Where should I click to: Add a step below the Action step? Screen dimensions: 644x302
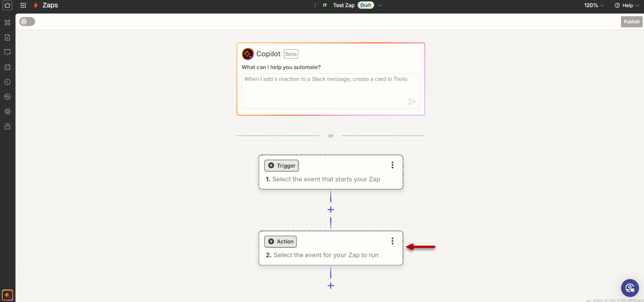pos(331,285)
